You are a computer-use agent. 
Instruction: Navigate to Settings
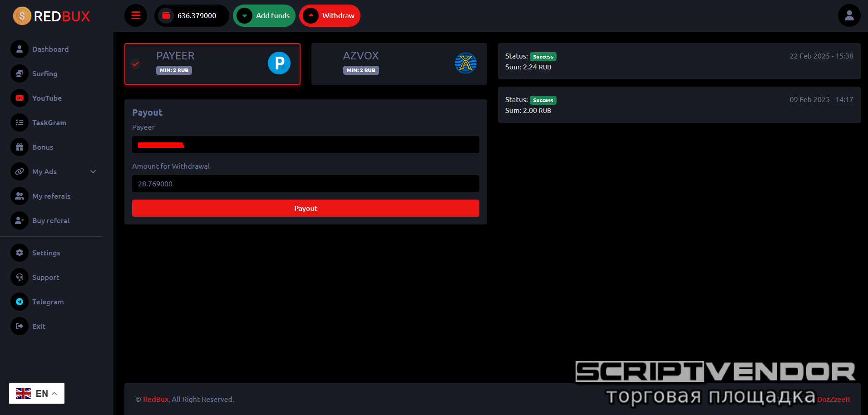click(46, 253)
